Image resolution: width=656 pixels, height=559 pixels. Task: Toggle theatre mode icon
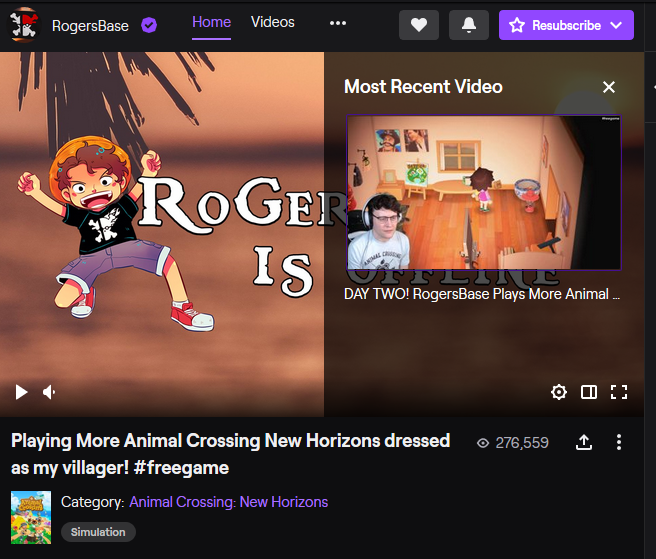pyautogui.click(x=589, y=392)
